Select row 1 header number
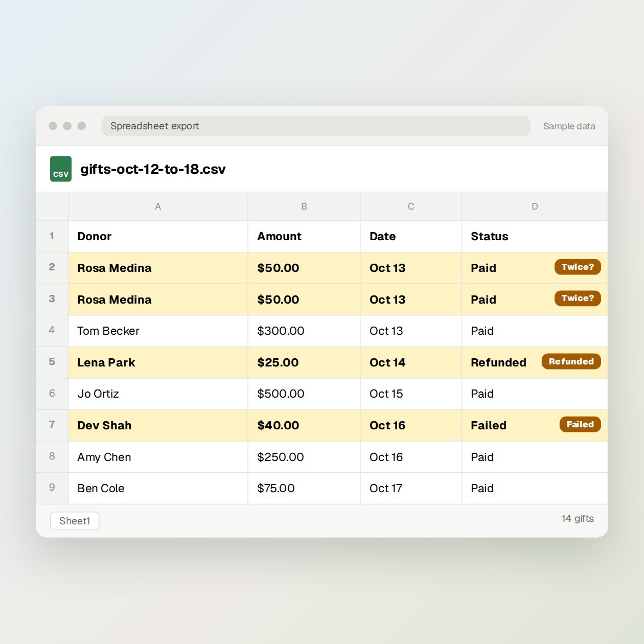 tap(52, 236)
